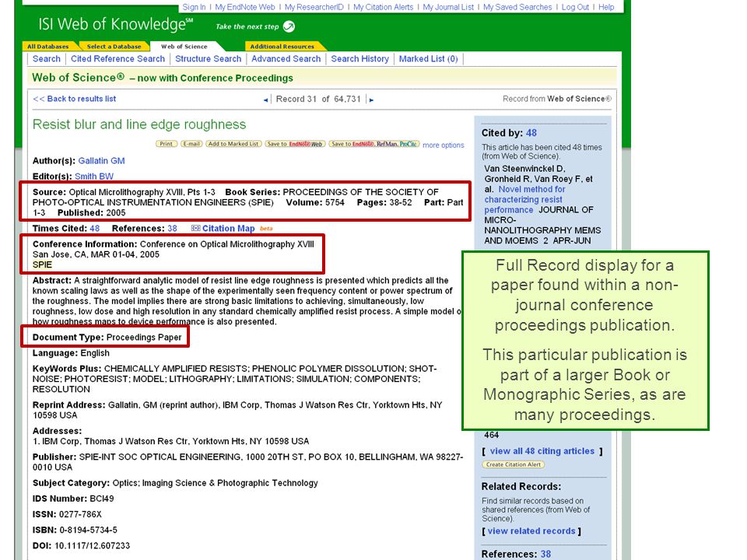
Task: Open the Search menu item
Action: coord(46,59)
